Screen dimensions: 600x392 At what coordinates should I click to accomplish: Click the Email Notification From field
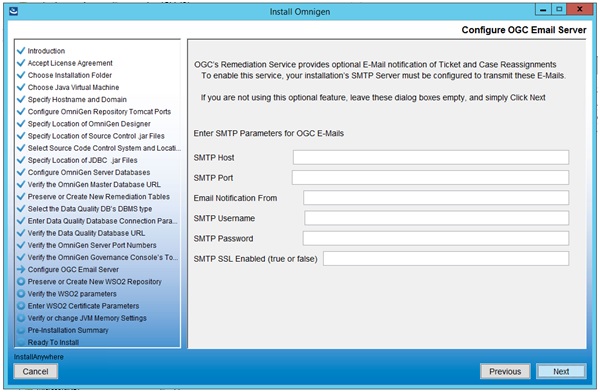tap(436, 198)
